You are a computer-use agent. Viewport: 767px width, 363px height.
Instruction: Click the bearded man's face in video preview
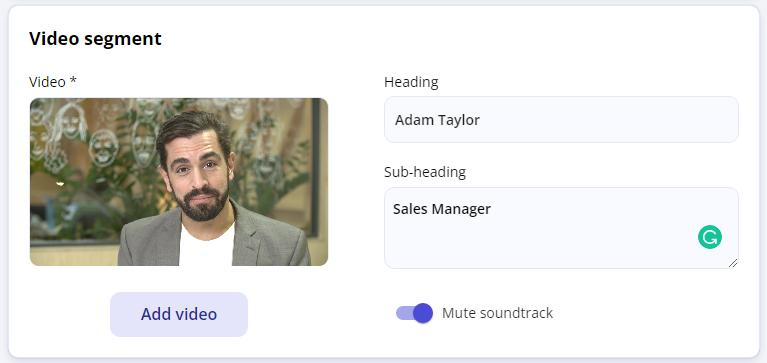click(199, 172)
